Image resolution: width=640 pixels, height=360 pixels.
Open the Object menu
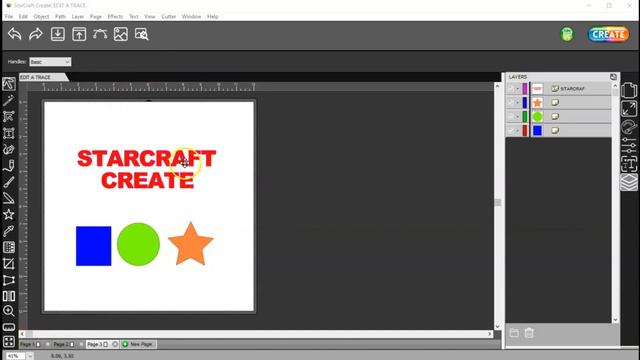[41, 16]
